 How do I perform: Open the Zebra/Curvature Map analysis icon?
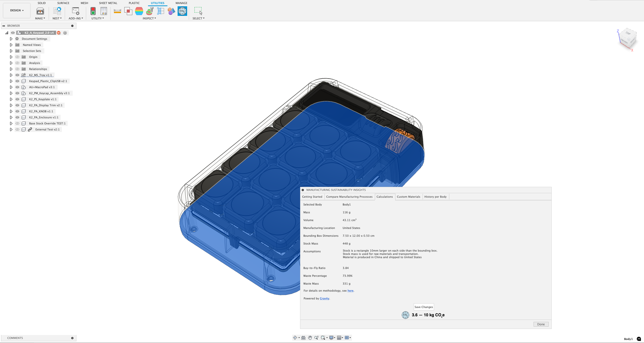[x=139, y=11]
